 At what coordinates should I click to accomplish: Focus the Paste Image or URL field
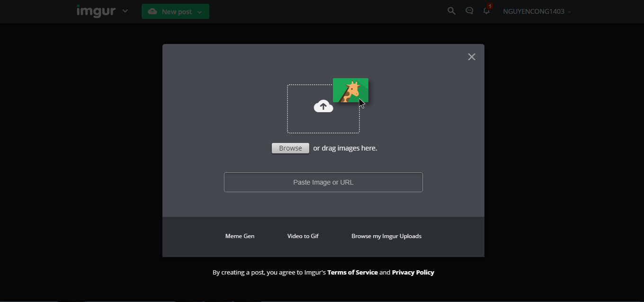click(323, 182)
